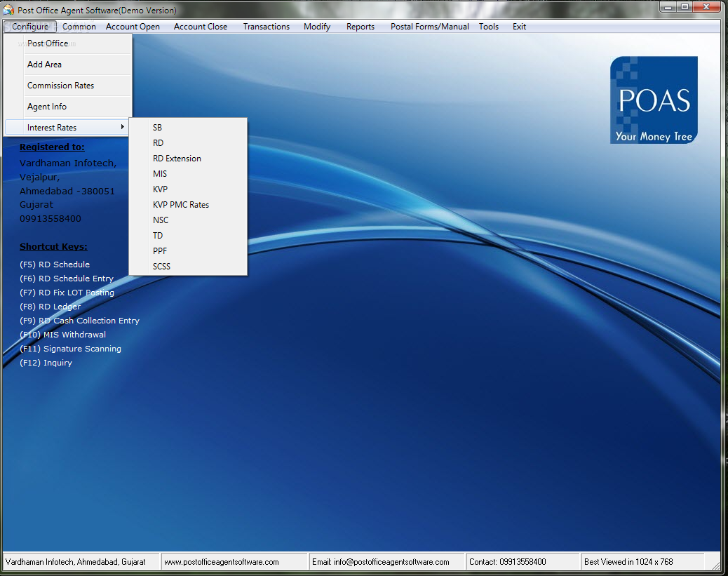Viewport: 728px width, 576px height.
Task: Click the (F7) RD Fix LOT Posting text
Action: [x=67, y=292]
